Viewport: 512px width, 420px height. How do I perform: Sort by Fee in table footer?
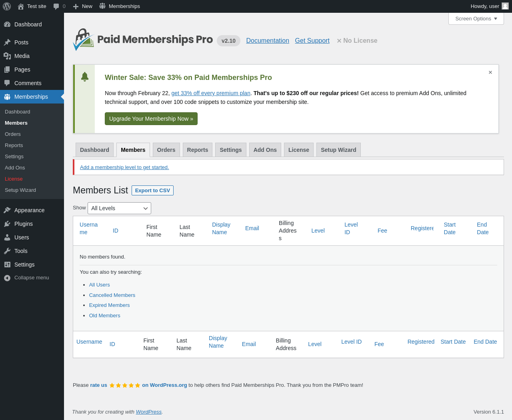coord(379,344)
